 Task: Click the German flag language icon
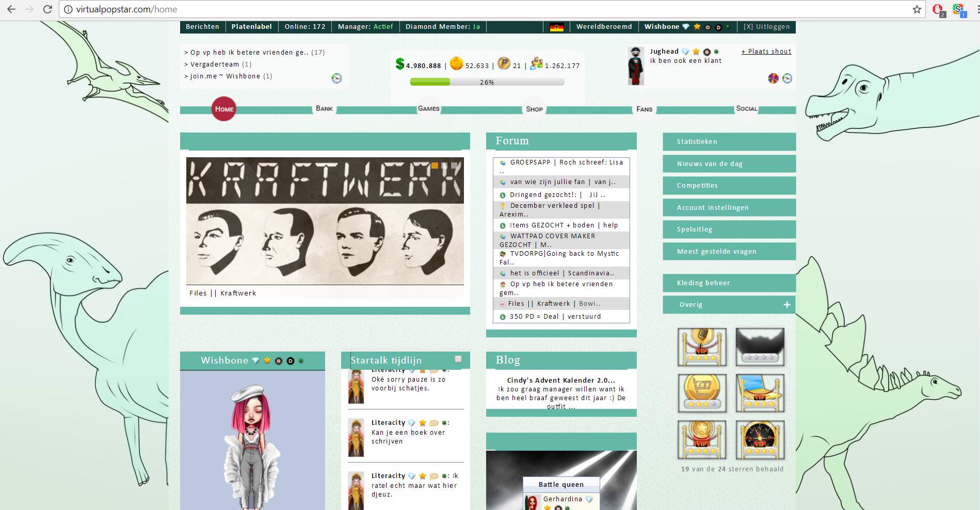[x=556, y=27]
